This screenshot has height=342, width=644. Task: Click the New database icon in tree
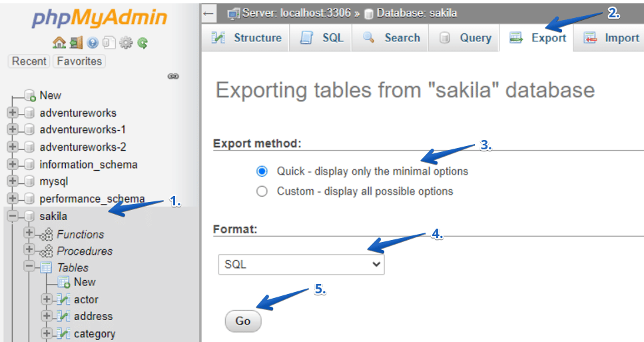[30, 95]
